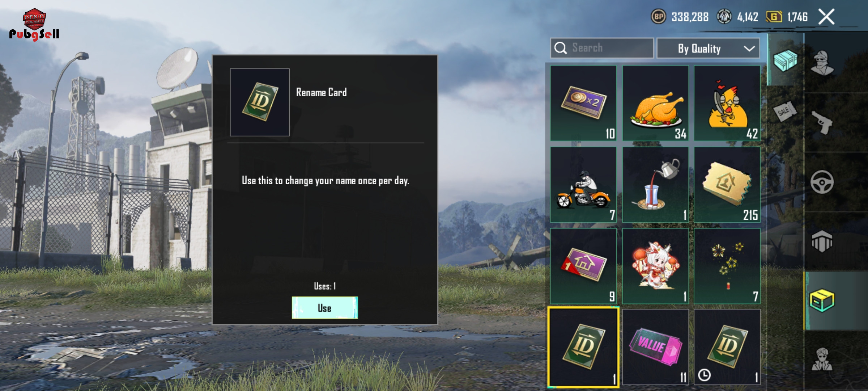The image size is (868, 391).
Task: Expand sorting options using chevron arrow
Action: pyautogui.click(x=749, y=49)
